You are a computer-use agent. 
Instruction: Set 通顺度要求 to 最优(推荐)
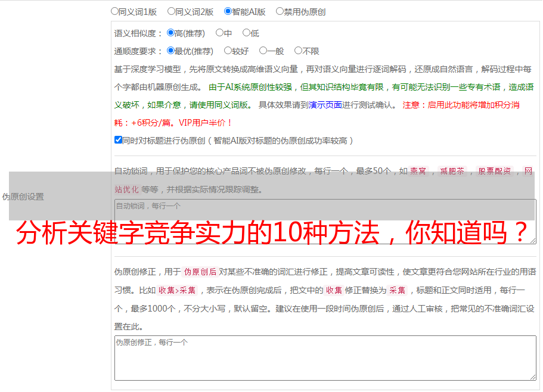click(170, 51)
